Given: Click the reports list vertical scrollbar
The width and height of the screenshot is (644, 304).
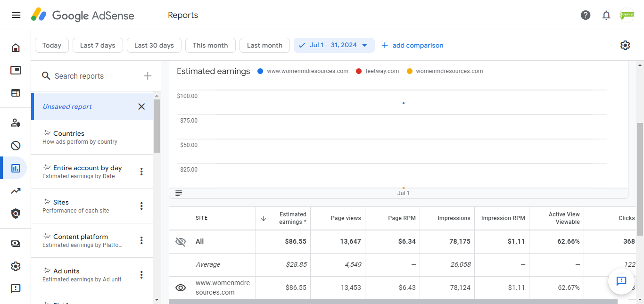Looking at the screenshot, I should (x=157, y=126).
